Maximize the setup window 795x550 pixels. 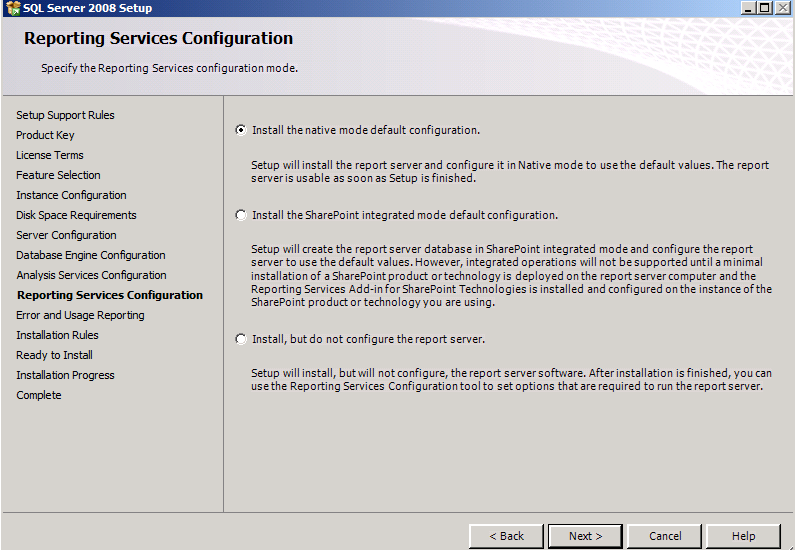coord(765,8)
